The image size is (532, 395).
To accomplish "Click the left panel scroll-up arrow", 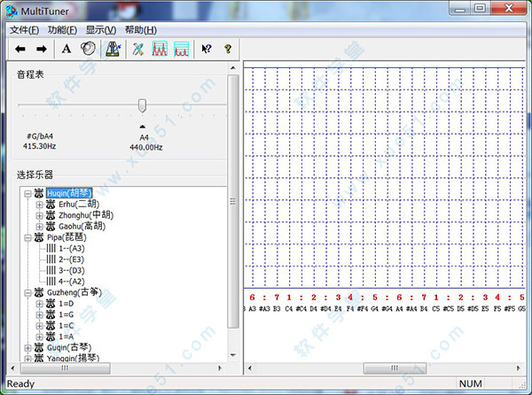I will point(233,68).
